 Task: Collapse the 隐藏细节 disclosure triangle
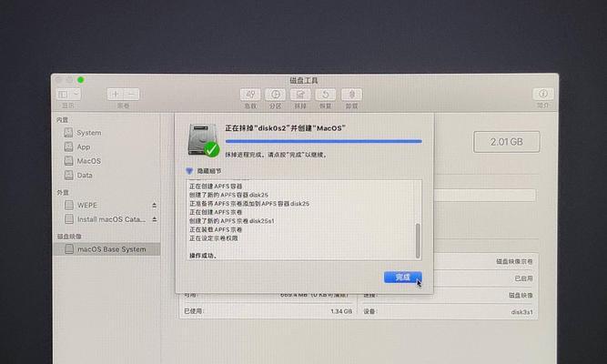189,171
